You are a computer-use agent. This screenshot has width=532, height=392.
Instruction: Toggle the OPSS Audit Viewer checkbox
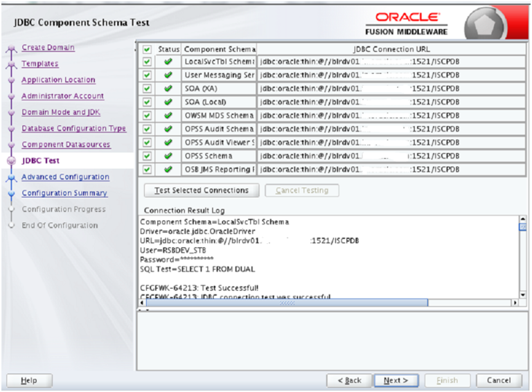pyautogui.click(x=147, y=143)
